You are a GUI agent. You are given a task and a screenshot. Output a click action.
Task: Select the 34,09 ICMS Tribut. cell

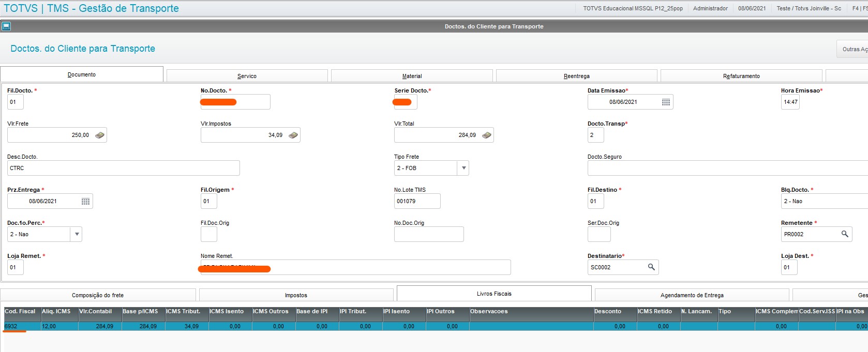pos(187,326)
